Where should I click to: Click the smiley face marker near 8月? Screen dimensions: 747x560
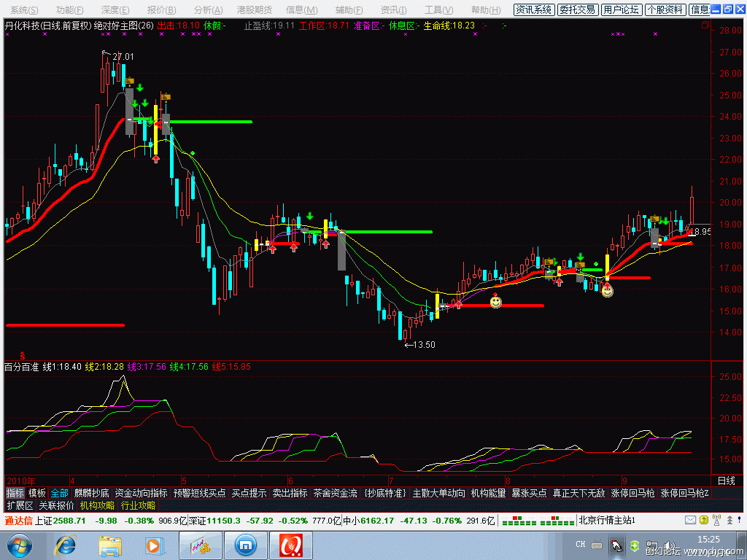coord(496,302)
